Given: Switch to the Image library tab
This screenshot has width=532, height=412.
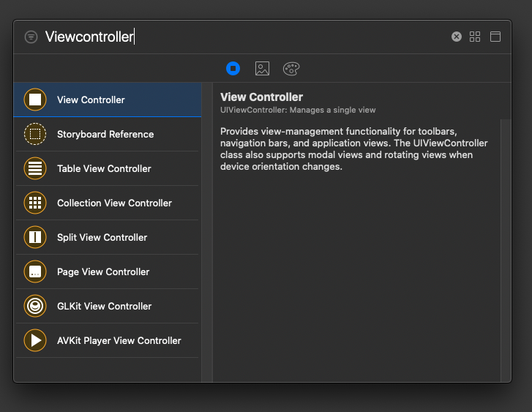Looking at the screenshot, I should click(262, 68).
